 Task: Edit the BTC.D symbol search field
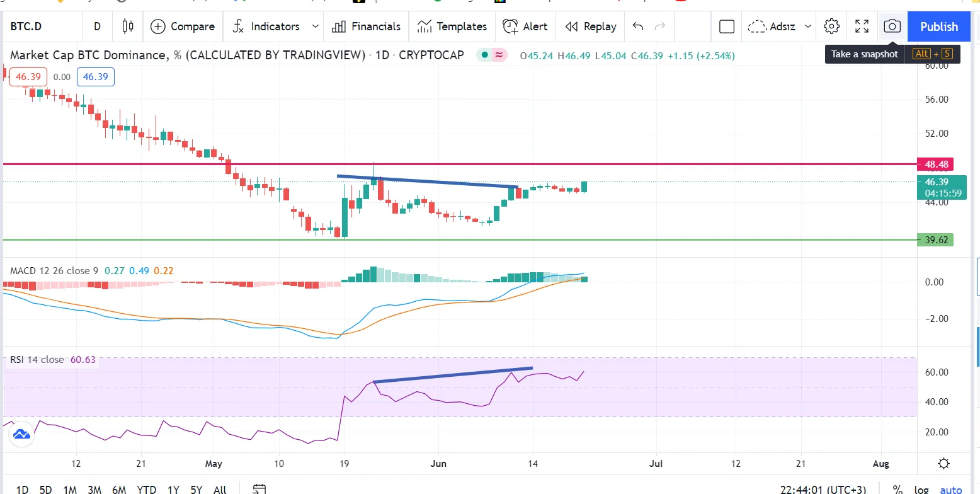click(x=43, y=26)
